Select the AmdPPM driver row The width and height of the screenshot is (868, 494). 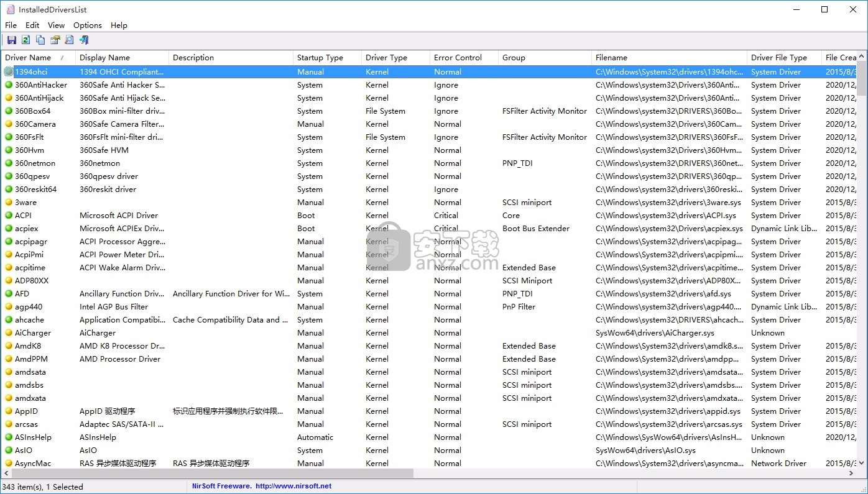429,359
